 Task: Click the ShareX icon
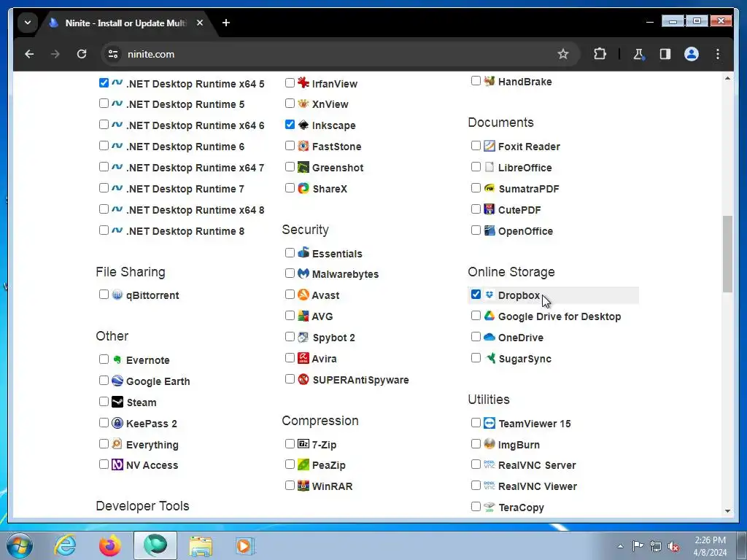(x=303, y=188)
